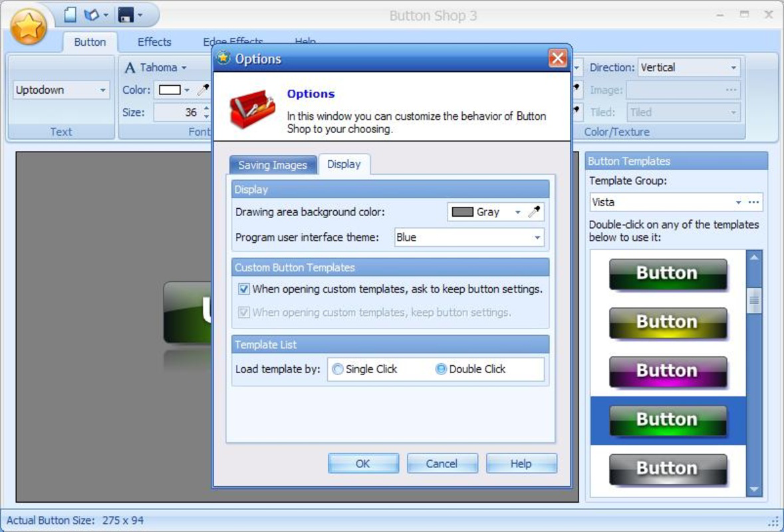
Task: Open the Template Group Vista dropdown
Action: coord(738,203)
